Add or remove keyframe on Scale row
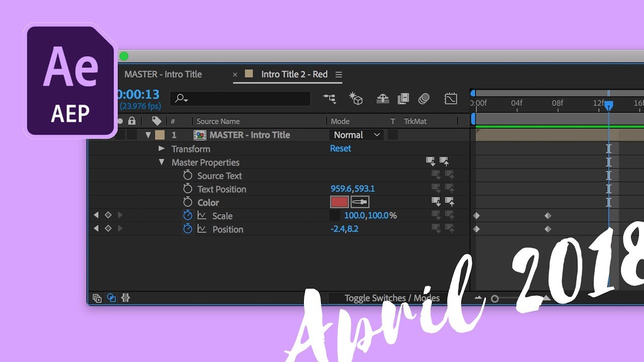644x362 pixels. click(x=108, y=215)
